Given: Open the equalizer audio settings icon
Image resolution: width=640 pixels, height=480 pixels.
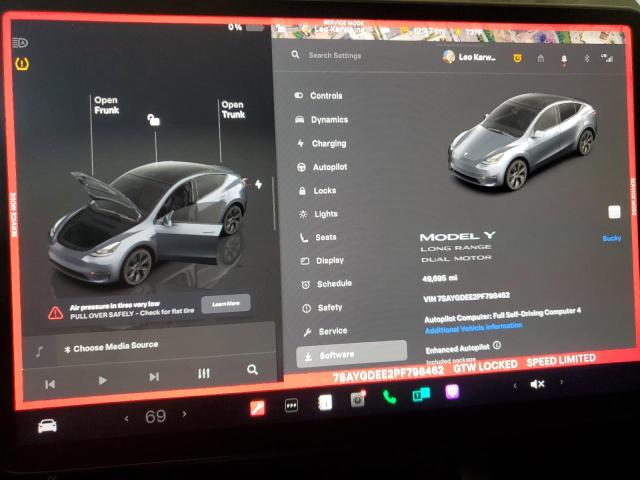Looking at the screenshot, I should coord(204,373).
